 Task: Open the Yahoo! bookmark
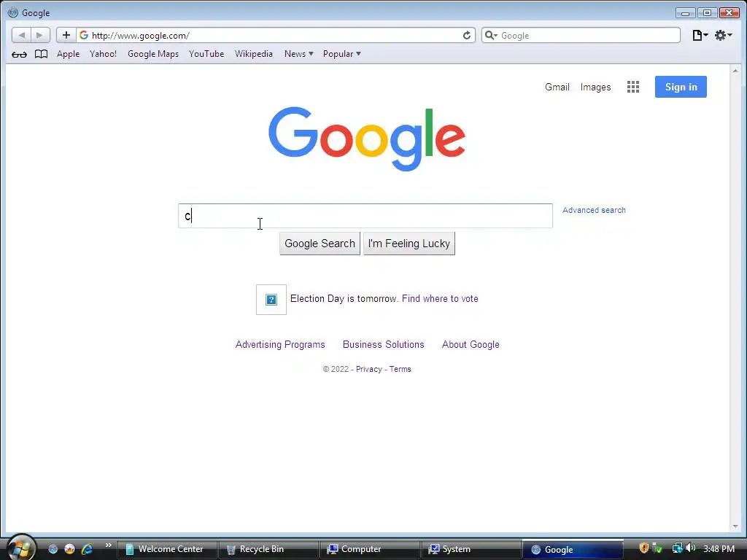pyautogui.click(x=103, y=54)
